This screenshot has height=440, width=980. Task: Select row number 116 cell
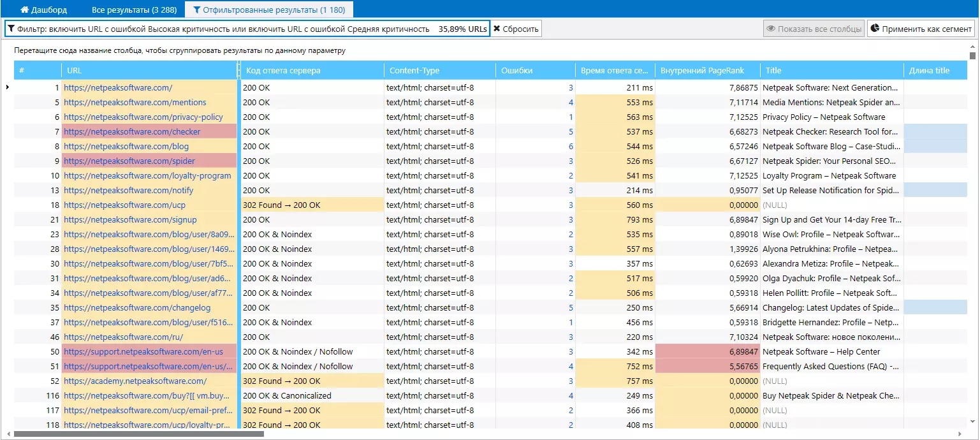(x=38, y=396)
